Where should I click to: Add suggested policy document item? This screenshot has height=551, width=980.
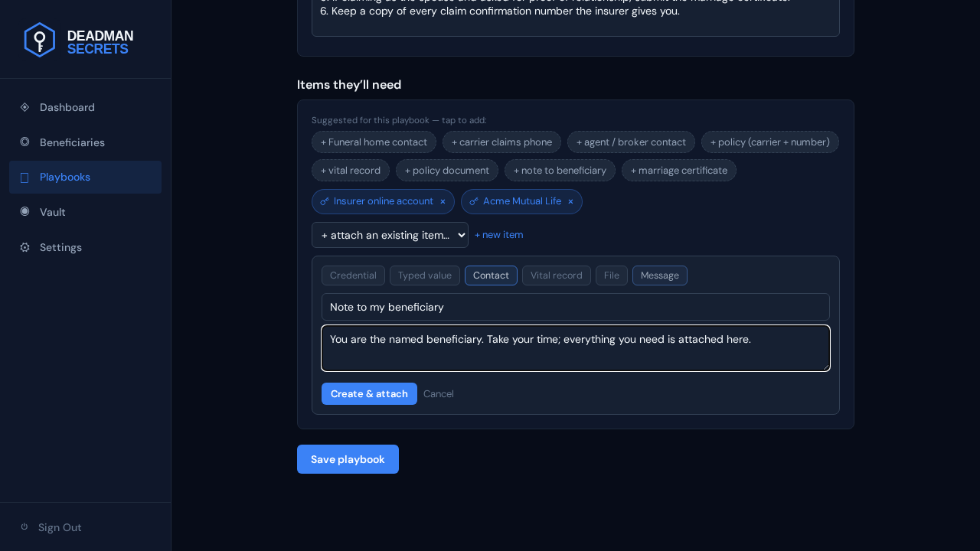(x=447, y=170)
